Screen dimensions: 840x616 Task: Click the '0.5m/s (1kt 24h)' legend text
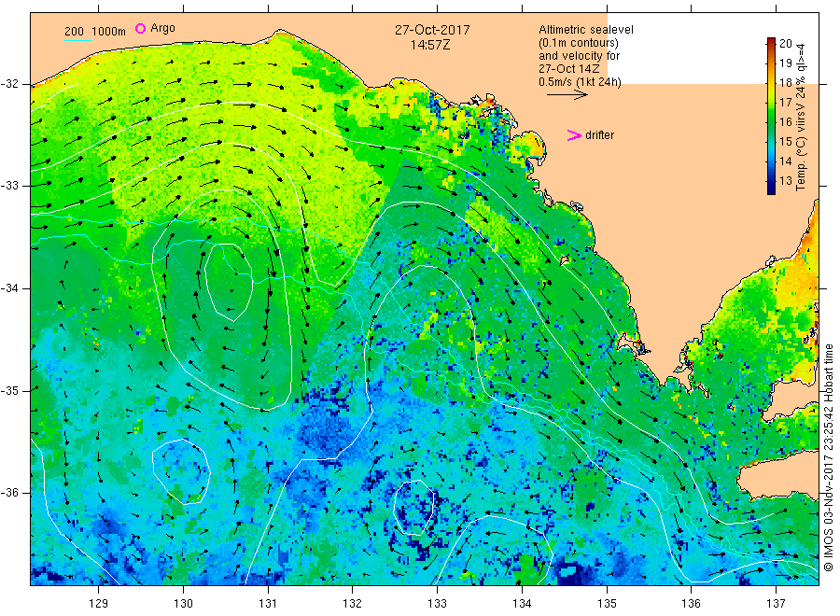pos(580,82)
